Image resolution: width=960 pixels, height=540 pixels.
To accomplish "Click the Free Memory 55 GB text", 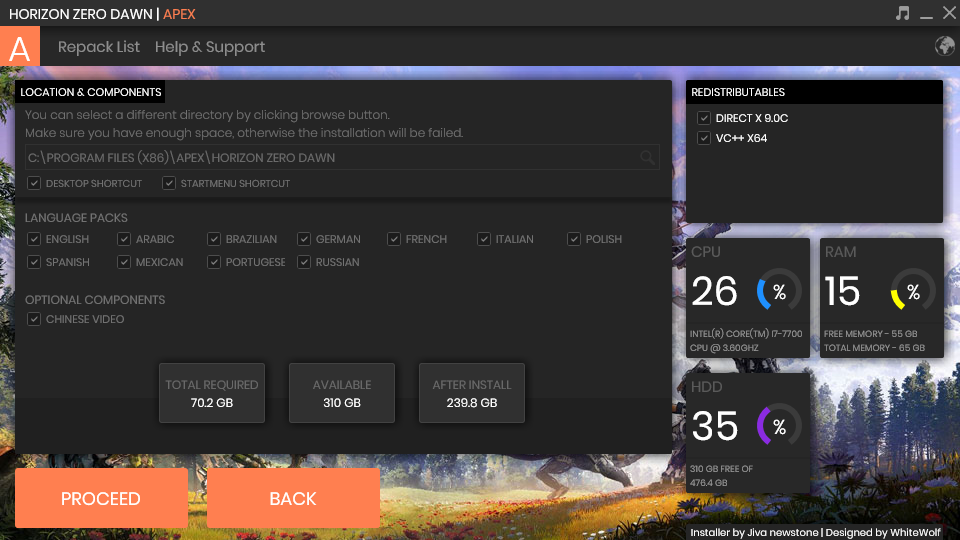I will [870, 334].
